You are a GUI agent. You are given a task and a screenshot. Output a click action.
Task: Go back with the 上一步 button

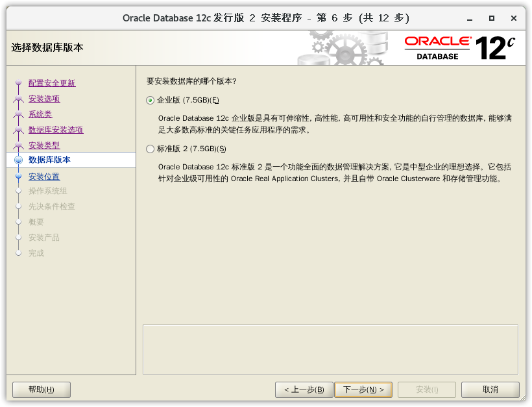point(304,389)
